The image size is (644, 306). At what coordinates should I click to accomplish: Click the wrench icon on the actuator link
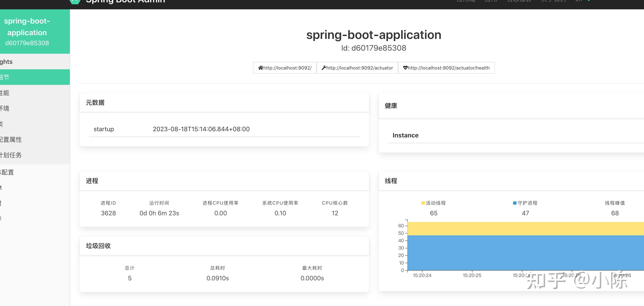click(324, 68)
